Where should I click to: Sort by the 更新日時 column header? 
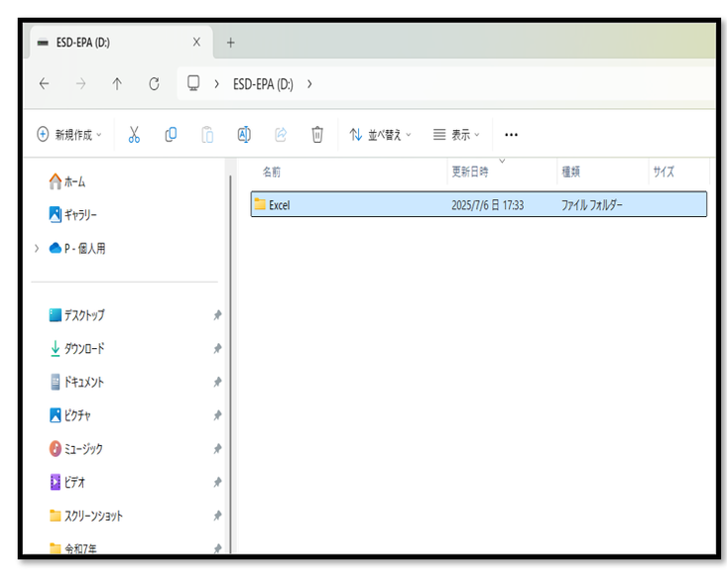pos(470,172)
